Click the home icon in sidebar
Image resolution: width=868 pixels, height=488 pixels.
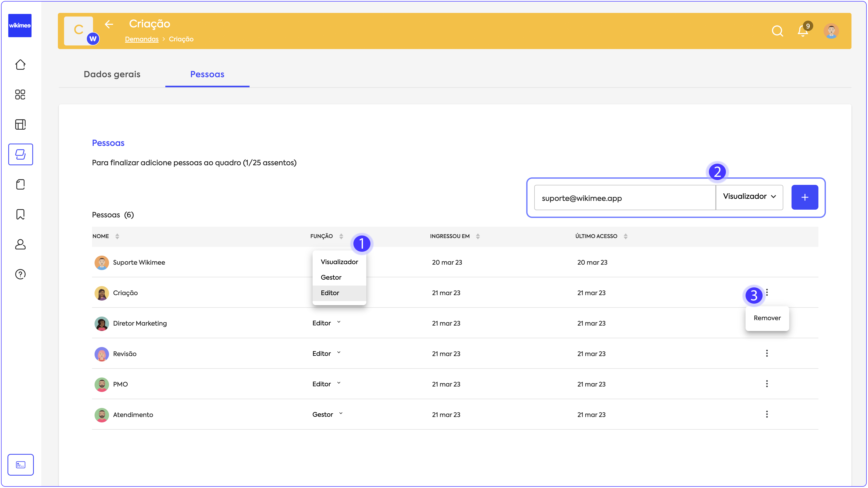click(20, 65)
